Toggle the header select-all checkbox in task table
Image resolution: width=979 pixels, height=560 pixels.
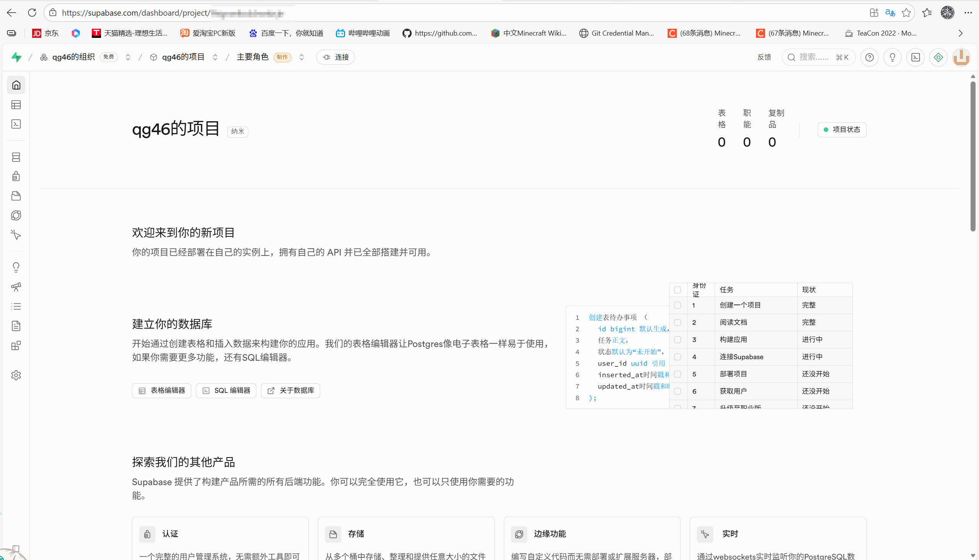pyautogui.click(x=678, y=290)
